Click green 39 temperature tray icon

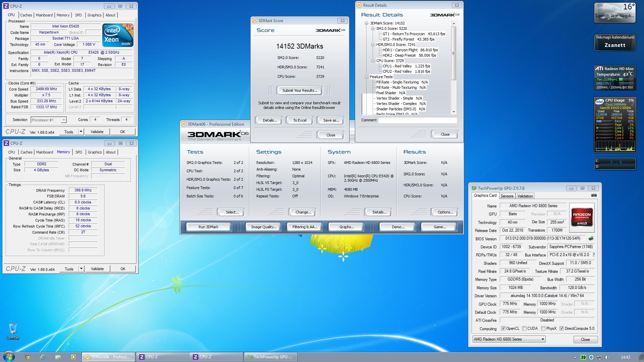[x=583, y=357]
